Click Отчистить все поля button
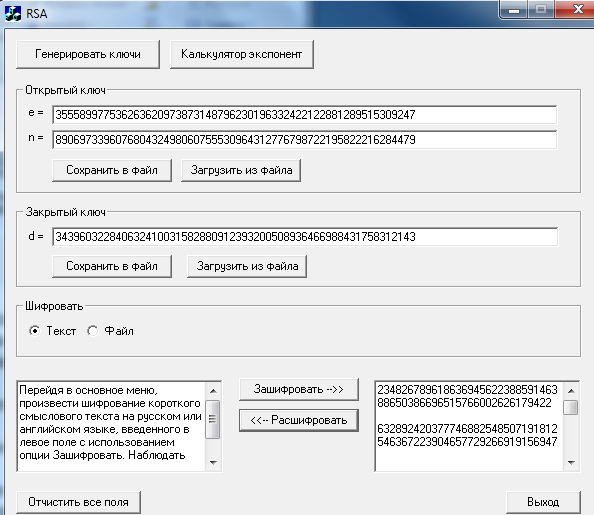The image size is (594, 515). coord(78,502)
